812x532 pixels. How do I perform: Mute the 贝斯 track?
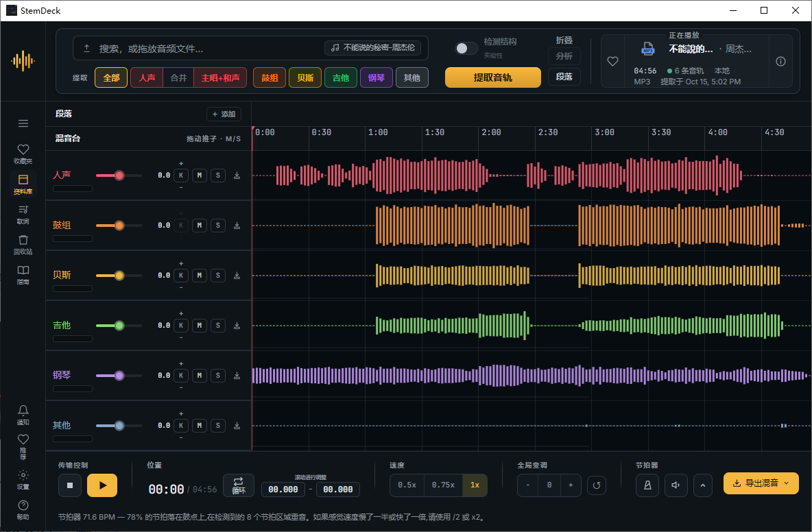click(200, 276)
